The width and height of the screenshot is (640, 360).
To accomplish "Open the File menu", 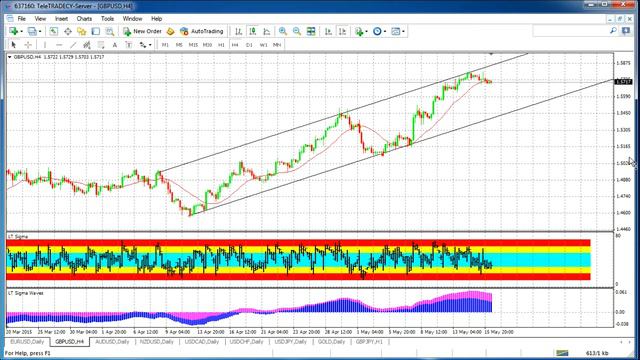I will click(x=22, y=19).
